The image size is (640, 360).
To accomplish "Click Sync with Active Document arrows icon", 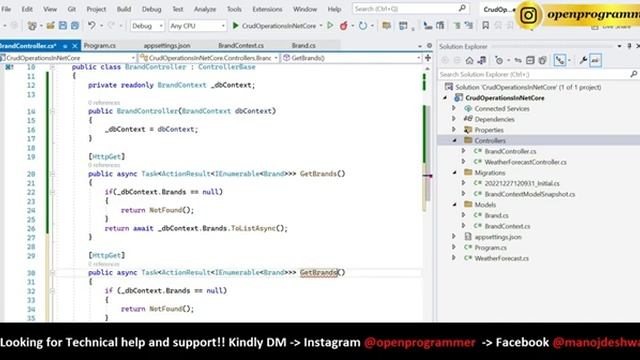I will (x=518, y=60).
